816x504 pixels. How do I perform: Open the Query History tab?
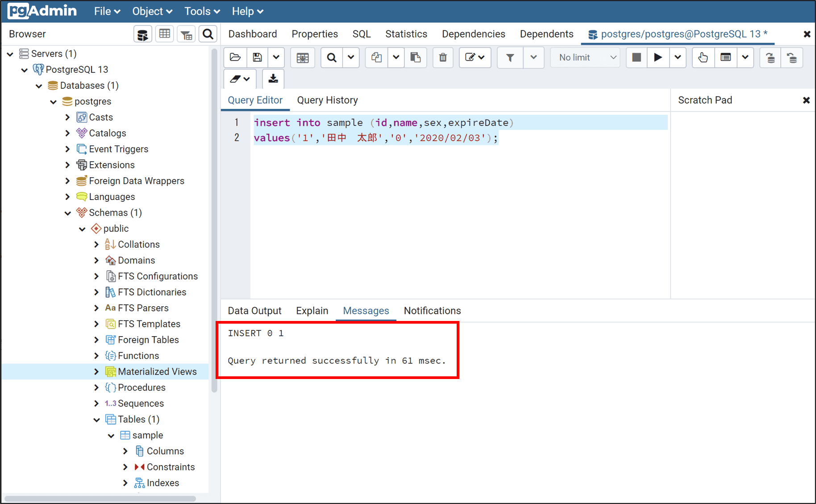[328, 100]
